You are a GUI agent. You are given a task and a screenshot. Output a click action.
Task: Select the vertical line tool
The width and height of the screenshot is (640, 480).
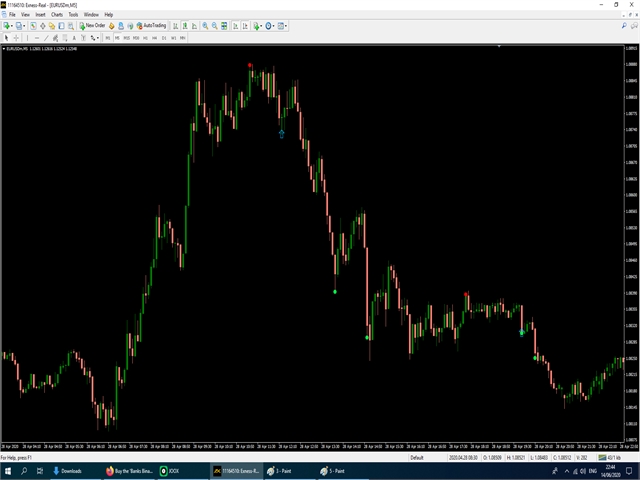coord(28,37)
